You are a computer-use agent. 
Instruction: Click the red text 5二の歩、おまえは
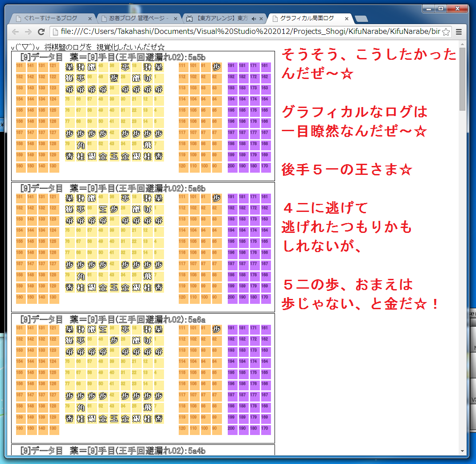(347, 284)
